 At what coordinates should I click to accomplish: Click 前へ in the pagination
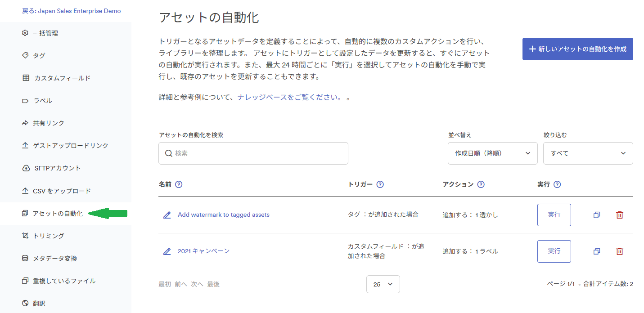click(181, 284)
